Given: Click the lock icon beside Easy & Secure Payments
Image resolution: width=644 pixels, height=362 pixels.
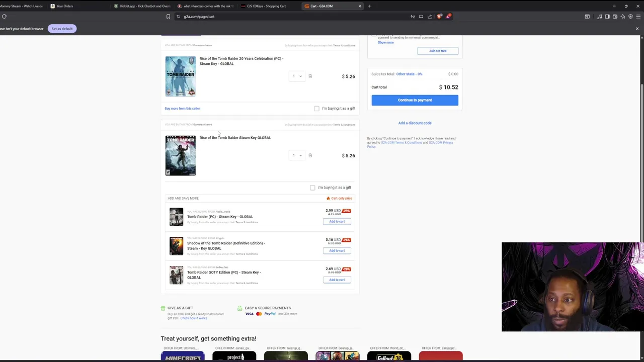Looking at the screenshot, I should click(x=240, y=308).
